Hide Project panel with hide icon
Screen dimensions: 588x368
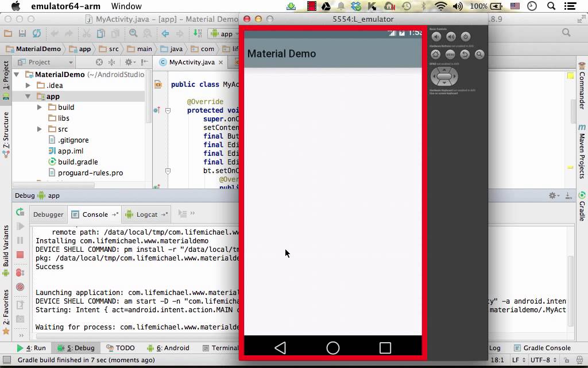[144, 62]
